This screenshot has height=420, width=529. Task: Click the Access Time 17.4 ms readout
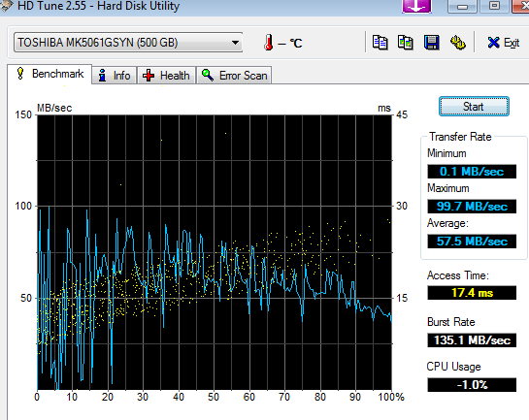pyautogui.click(x=472, y=293)
